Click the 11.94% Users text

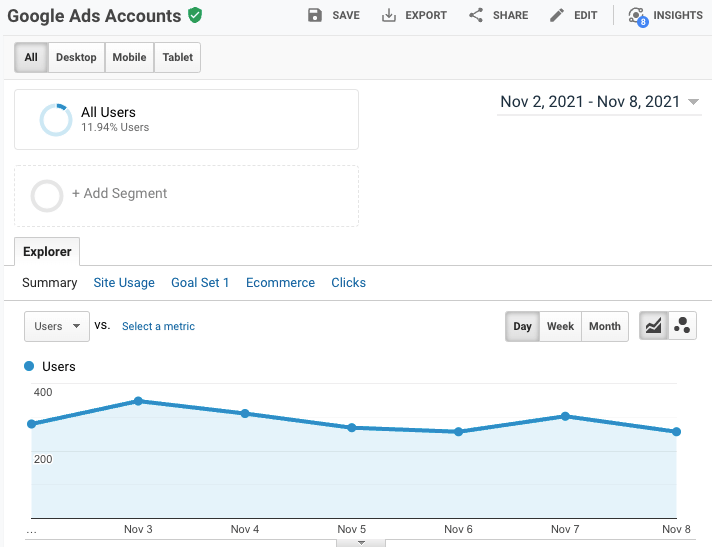[115, 127]
